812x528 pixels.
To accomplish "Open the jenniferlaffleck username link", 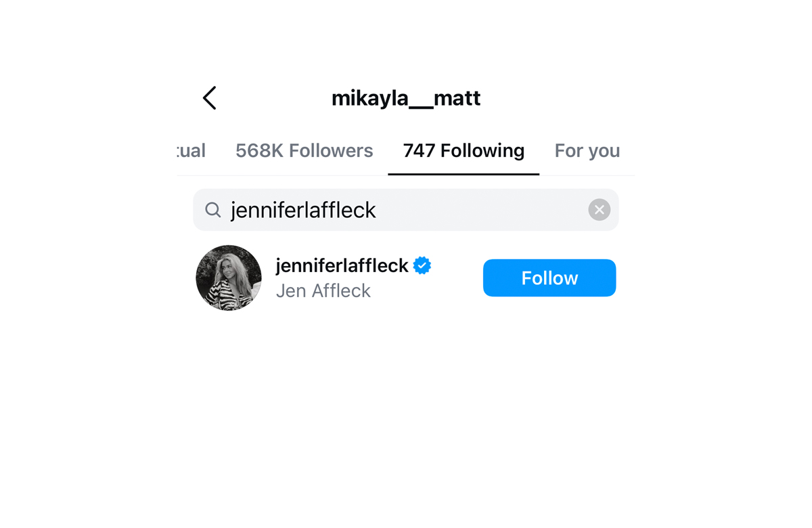I will click(342, 265).
